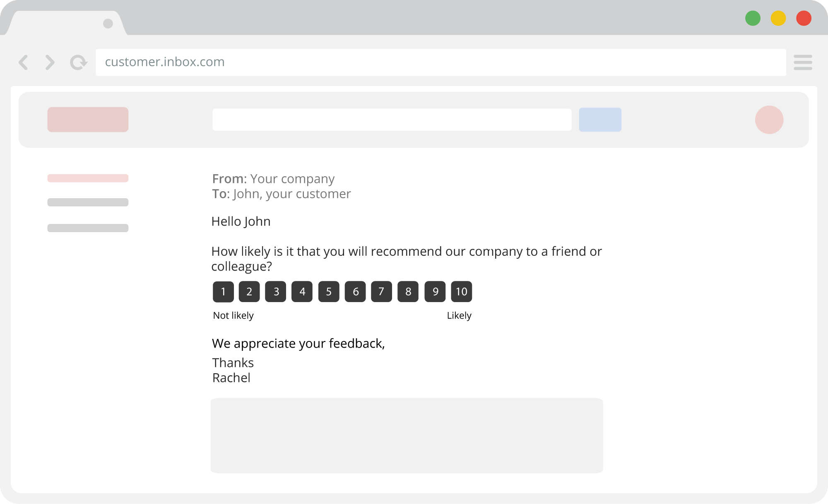Select the third gray sidebar item
The height and width of the screenshot is (504, 828).
pyautogui.click(x=88, y=228)
